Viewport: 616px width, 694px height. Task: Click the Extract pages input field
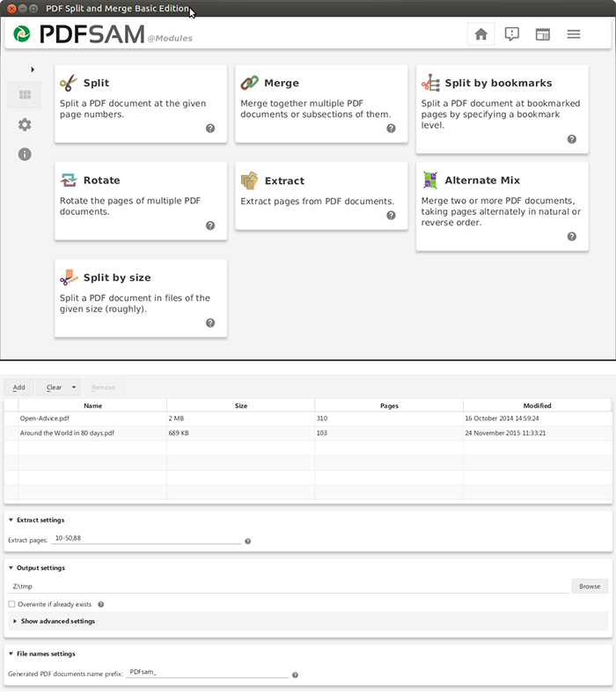(x=146, y=539)
